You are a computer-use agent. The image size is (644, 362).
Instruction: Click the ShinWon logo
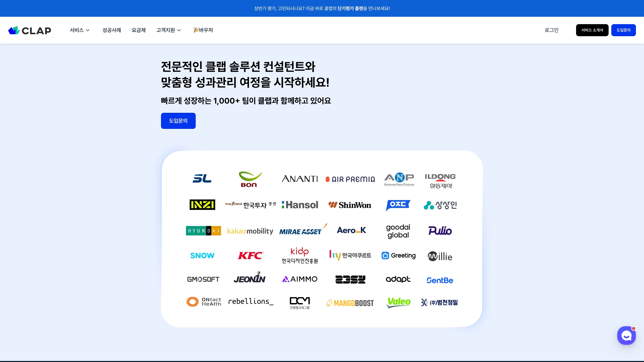[350, 205]
